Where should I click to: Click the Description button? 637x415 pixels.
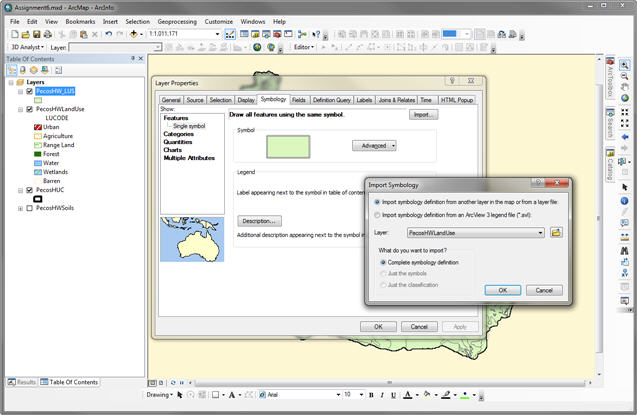click(259, 221)
